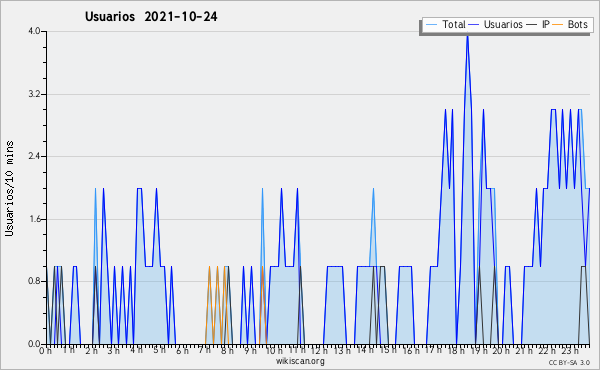Click the '0 h' x-axis label
This screenshot has height=370, width=600.
(x=46, y=350)
